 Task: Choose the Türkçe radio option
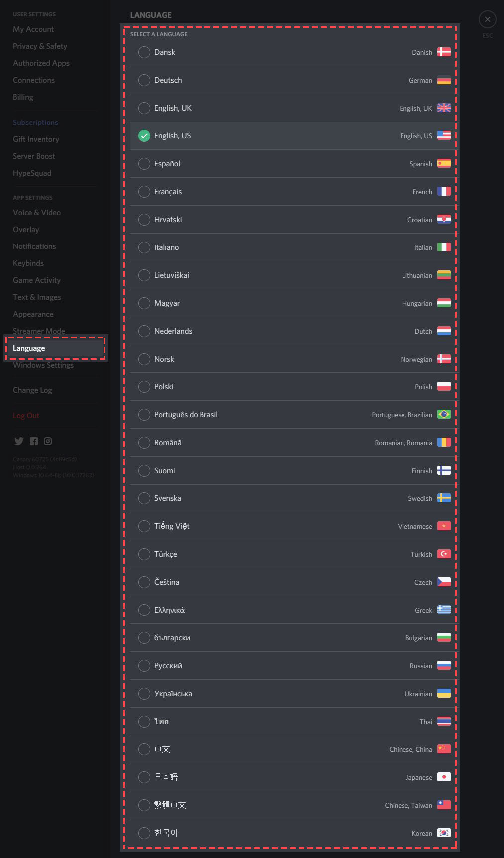pyautogui.click(x=144, y=554)
